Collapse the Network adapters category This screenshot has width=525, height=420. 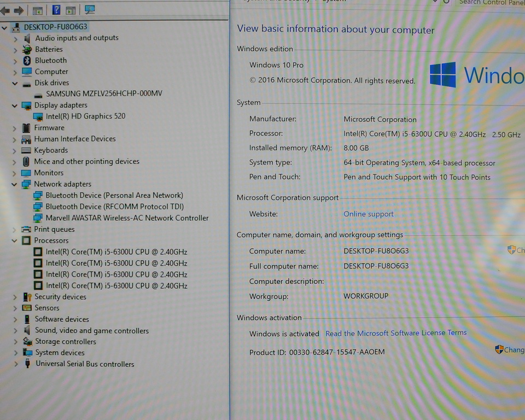[14, 184]
